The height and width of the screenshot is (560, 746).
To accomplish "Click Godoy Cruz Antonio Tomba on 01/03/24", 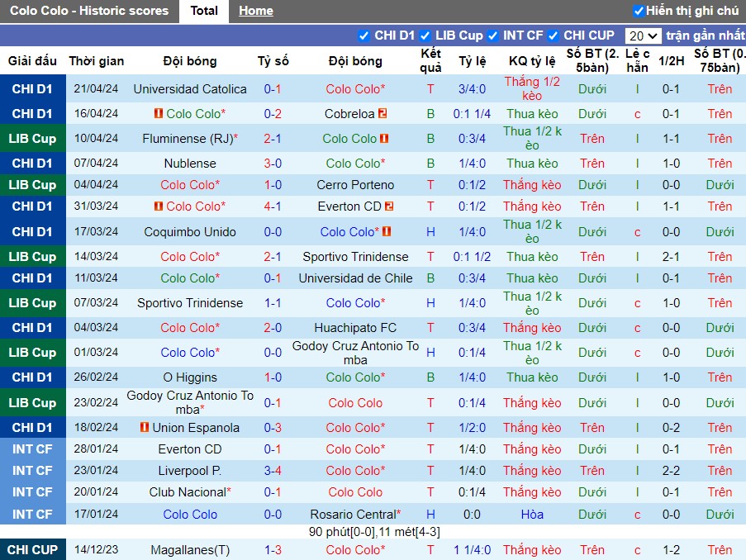I will (355, 353).
